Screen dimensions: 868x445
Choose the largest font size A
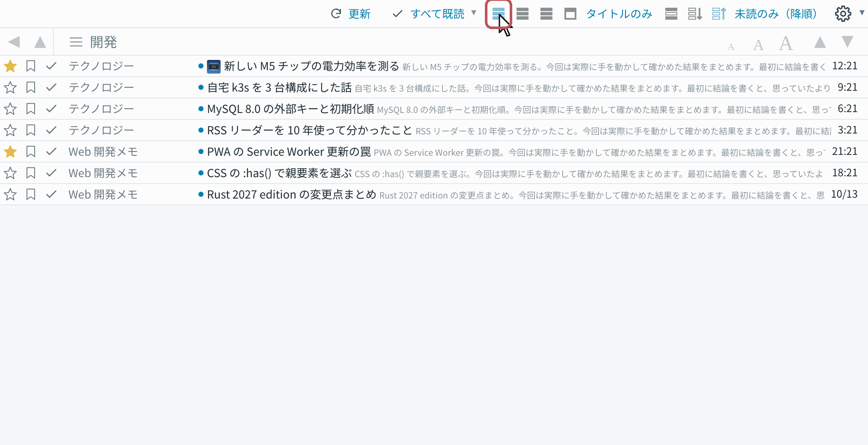[786, 43]
